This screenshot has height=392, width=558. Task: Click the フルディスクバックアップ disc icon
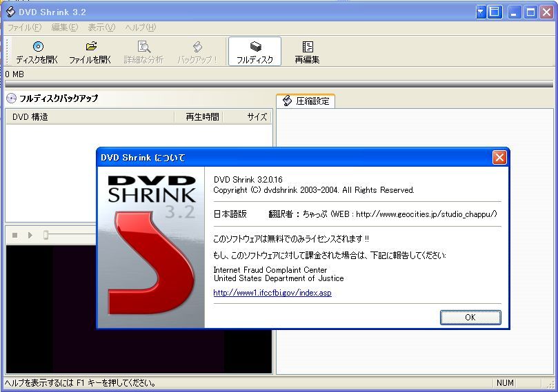[11, 99]
